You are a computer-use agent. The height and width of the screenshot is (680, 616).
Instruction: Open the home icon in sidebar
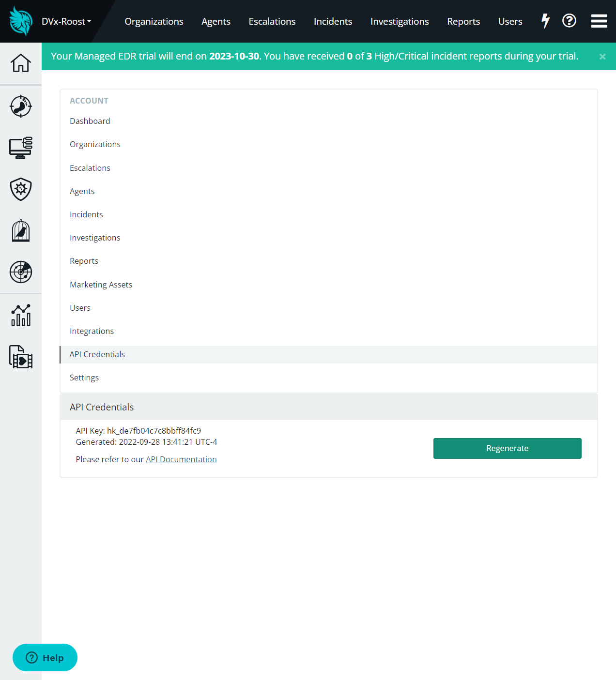coord(21,63)
